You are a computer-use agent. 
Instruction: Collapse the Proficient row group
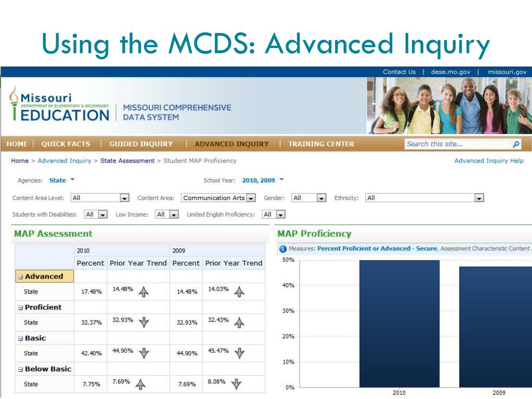20,308
